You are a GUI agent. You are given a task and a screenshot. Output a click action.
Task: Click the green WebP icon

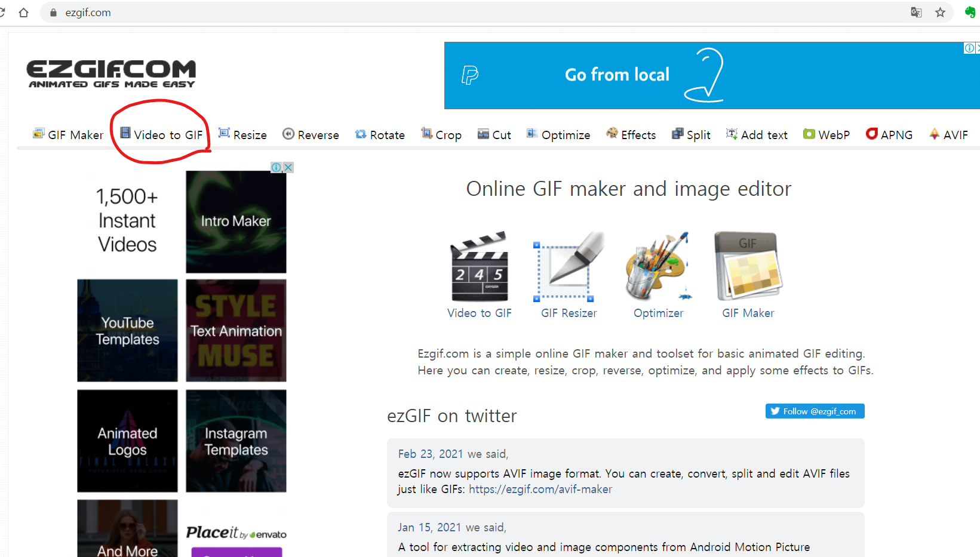click(x=809, y=134)
